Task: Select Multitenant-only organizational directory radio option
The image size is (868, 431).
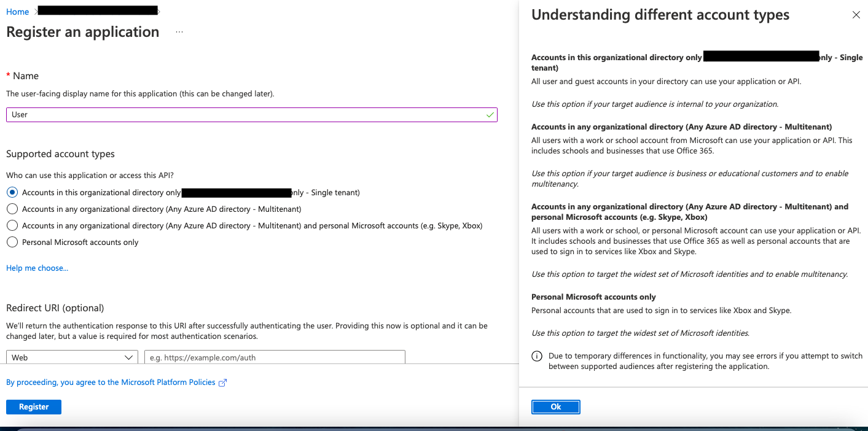Action: [x=12, y=209]
